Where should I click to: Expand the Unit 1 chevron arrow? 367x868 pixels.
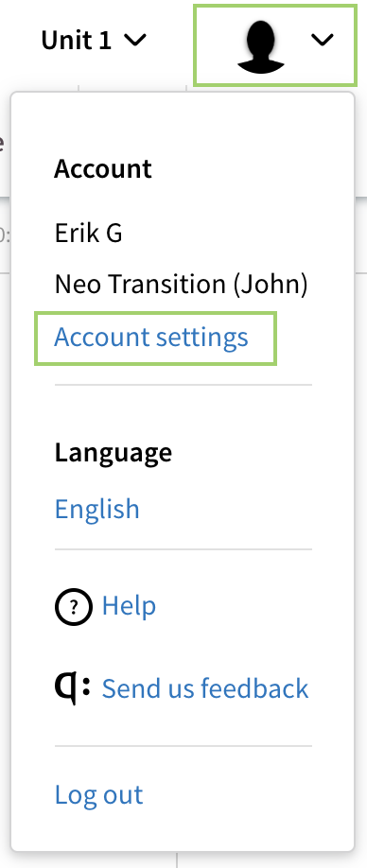tap(135, 40)
